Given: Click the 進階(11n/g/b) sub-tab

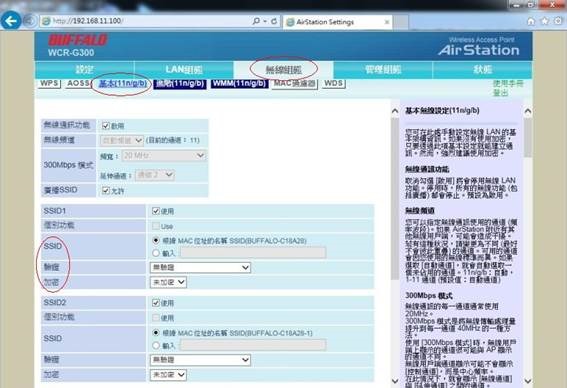Looking at the screenshot, I should point(180,84).
